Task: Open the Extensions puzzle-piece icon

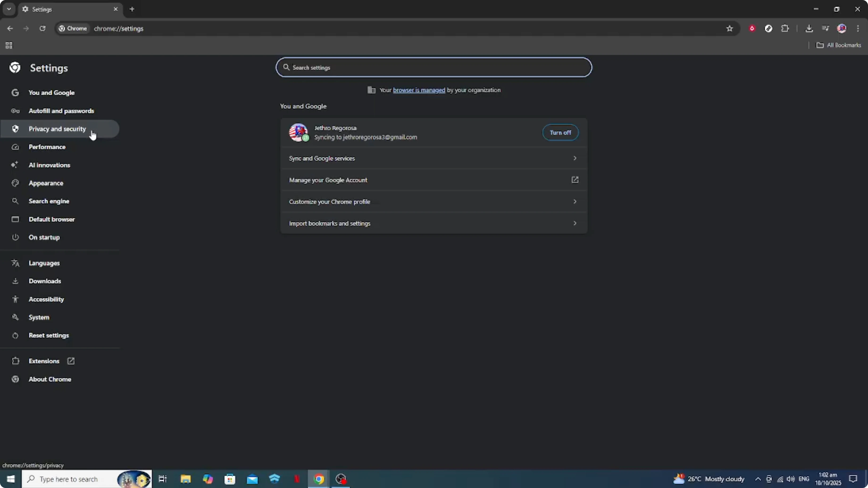Action: [785, 29]
